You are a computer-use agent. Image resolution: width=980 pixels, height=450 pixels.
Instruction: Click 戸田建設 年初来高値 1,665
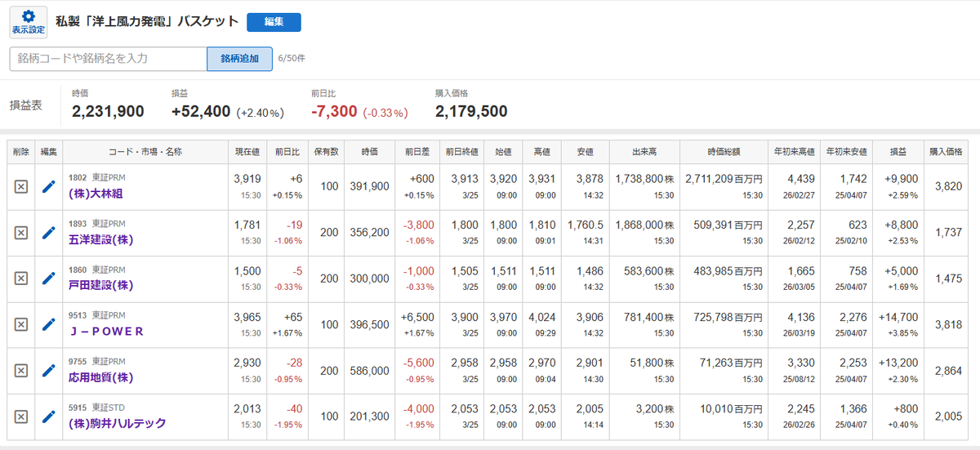(800, 270)
